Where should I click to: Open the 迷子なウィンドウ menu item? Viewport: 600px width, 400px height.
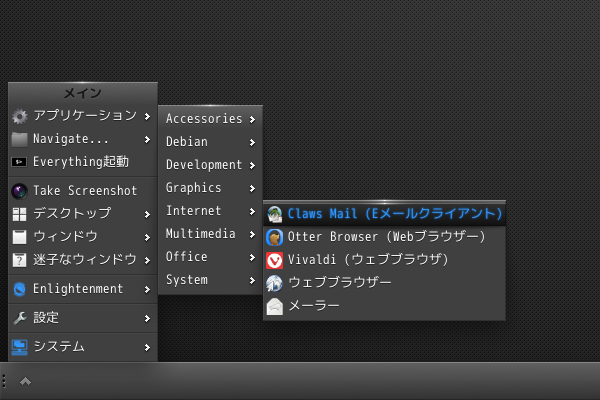pos(83,260)
